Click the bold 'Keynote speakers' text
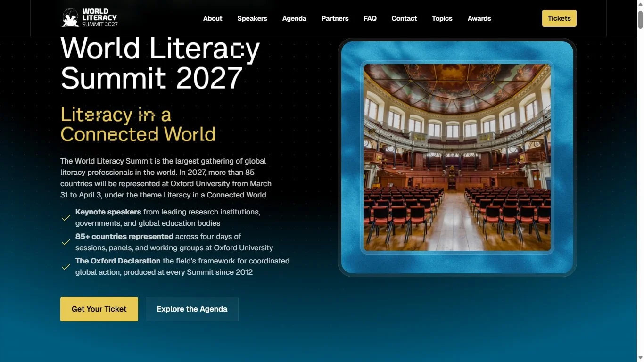Image resolution: width=644 pixels, height=362 pixels. click(108, 212)
